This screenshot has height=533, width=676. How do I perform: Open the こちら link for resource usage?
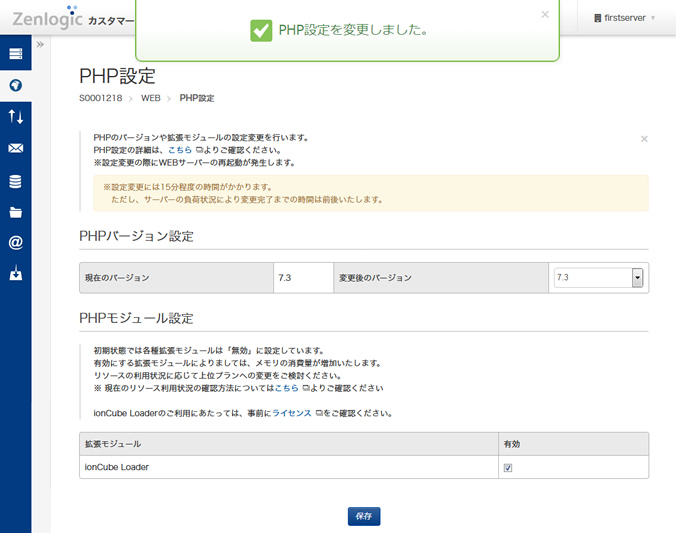287,388
